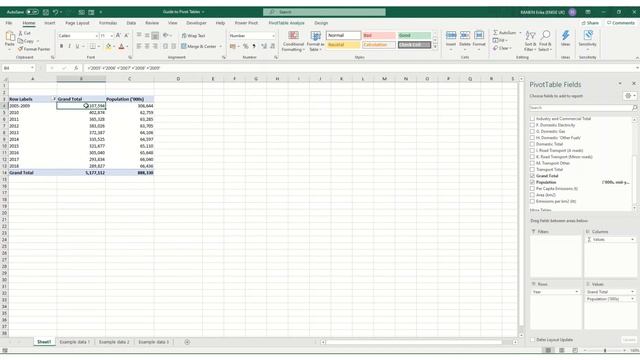Screen dimensions: 640x360
Task: Uncheck the Population field
Action: click(532, 182)
